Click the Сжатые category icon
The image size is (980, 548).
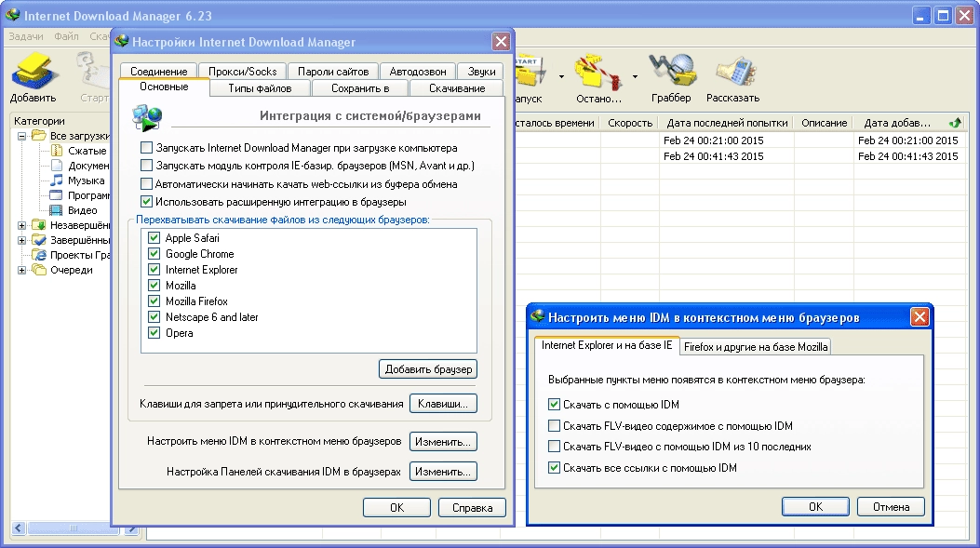[x=57, y=151]
